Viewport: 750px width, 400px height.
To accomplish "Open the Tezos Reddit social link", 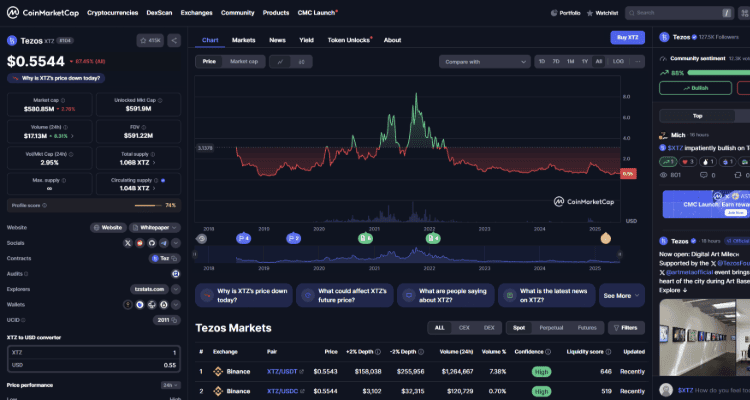I will [140, 243].
